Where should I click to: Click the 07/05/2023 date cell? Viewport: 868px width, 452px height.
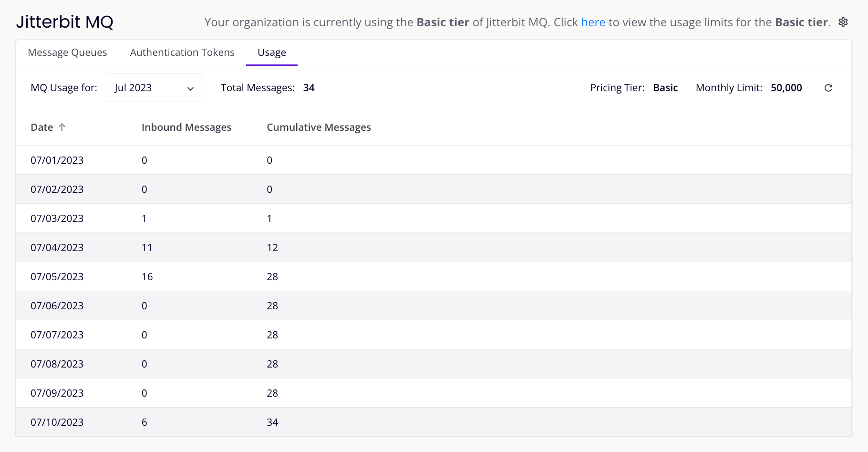(x=57, y=277)
